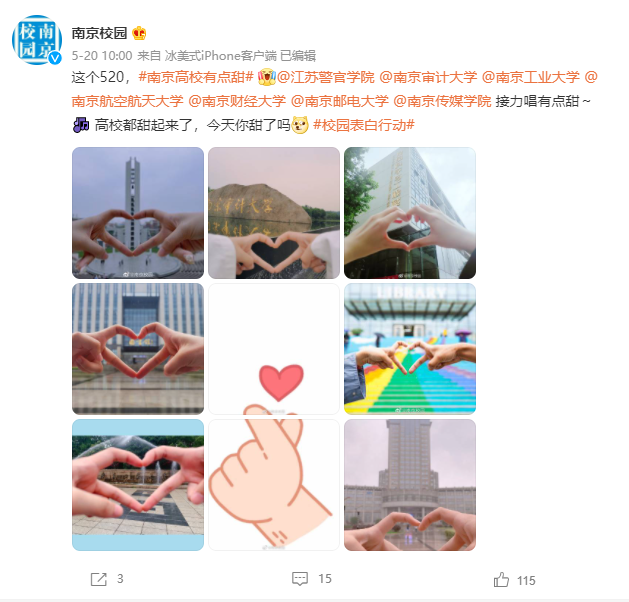Open hashtag #校园表白行动#
This screenshot has height=602, width=629.
(363, 125)
